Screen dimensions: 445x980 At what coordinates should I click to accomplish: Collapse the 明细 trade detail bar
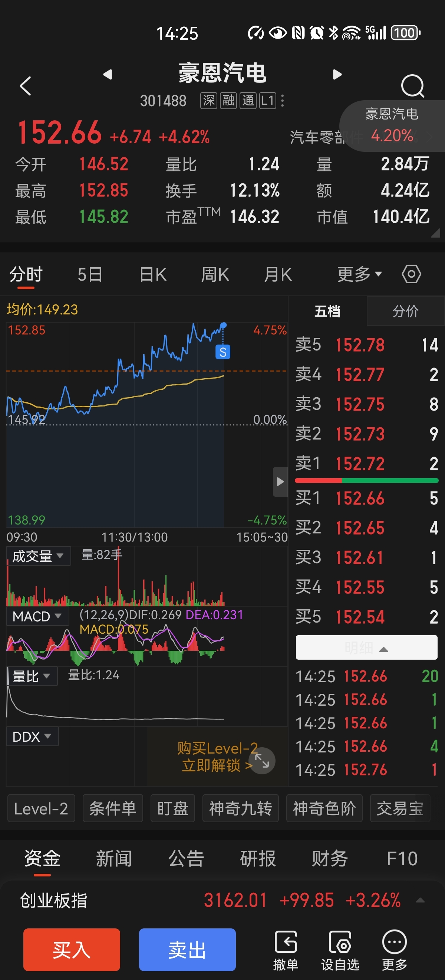click(366, 648)
